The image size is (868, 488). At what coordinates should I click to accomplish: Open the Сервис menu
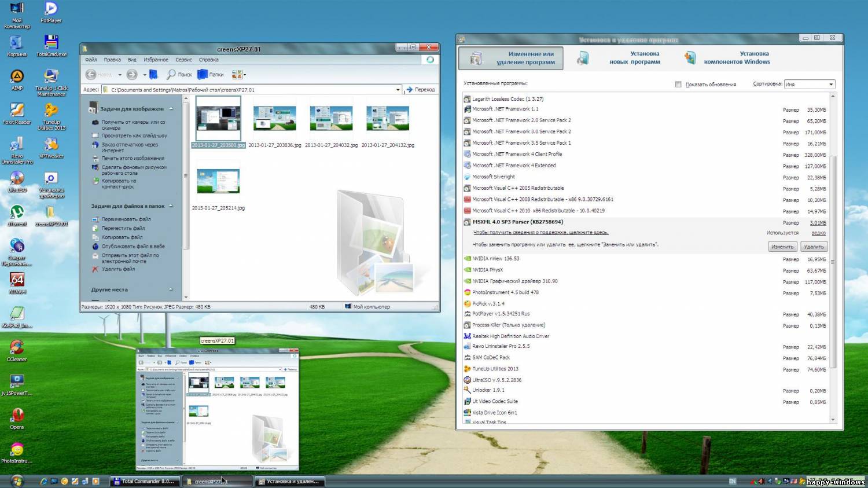point(183,60)
